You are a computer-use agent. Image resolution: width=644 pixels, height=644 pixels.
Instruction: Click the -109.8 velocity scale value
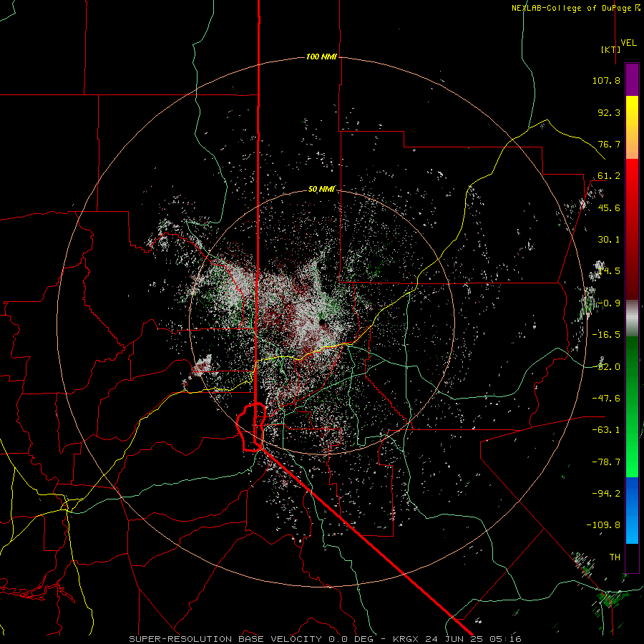tap(603, 525)
